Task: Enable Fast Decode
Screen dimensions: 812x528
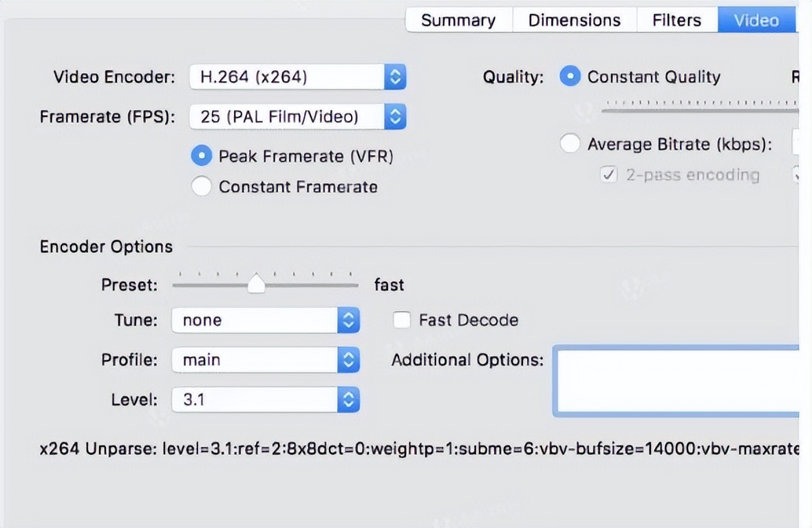Action: pos(402,320)
